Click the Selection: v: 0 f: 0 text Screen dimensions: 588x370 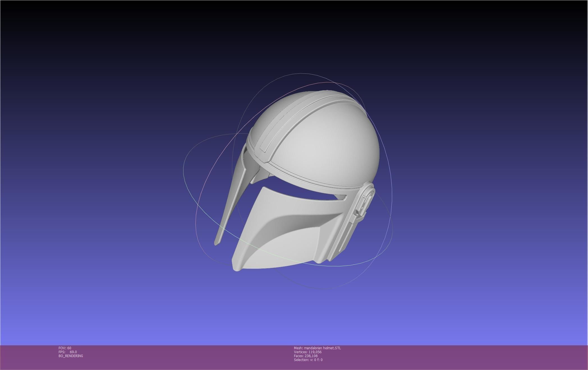tap(308, 360)
